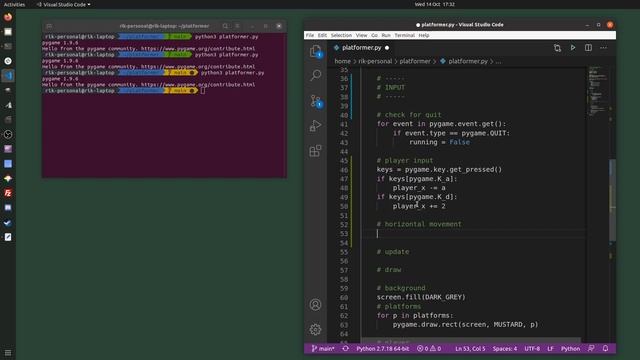
Task: Click the search icon in terminal window
Action: [225, 26]
